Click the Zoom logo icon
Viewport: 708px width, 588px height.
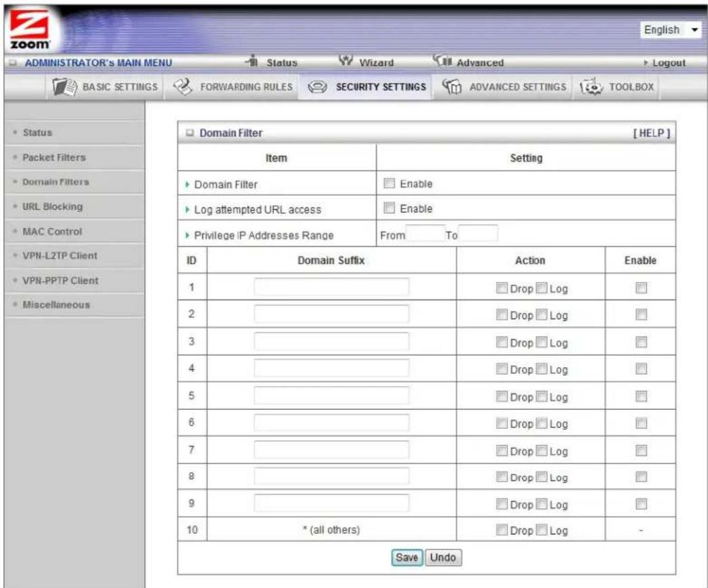coord(30,29)
